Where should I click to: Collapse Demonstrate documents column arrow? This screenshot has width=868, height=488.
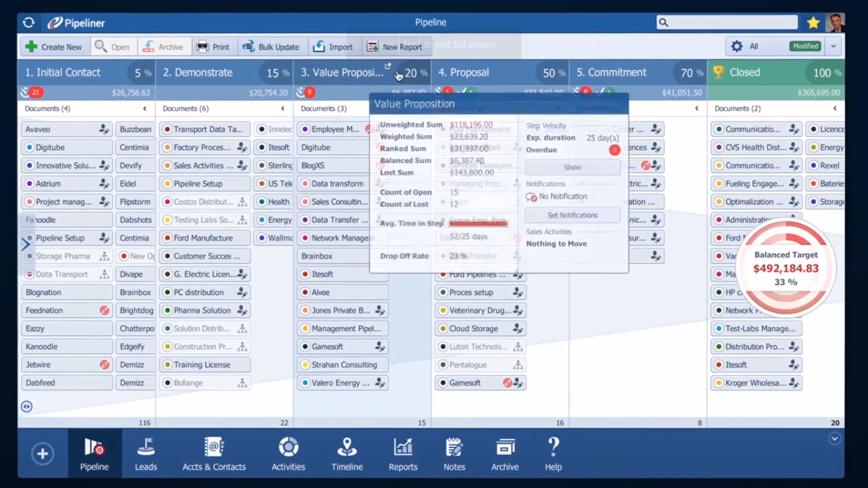tap(283, 109)
